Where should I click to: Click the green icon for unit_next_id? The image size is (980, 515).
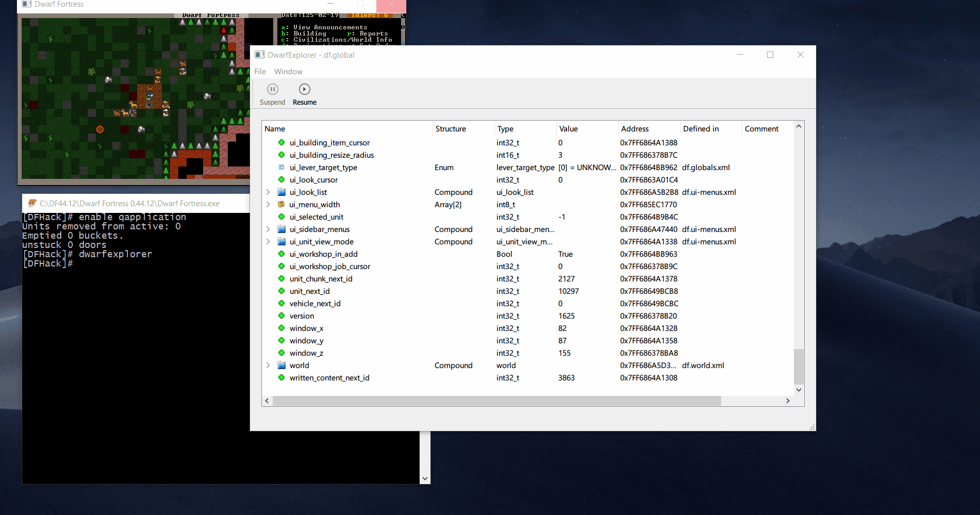pos(281,291)
